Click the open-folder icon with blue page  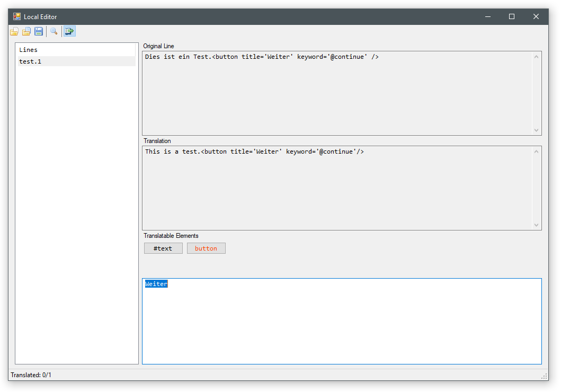26,31
